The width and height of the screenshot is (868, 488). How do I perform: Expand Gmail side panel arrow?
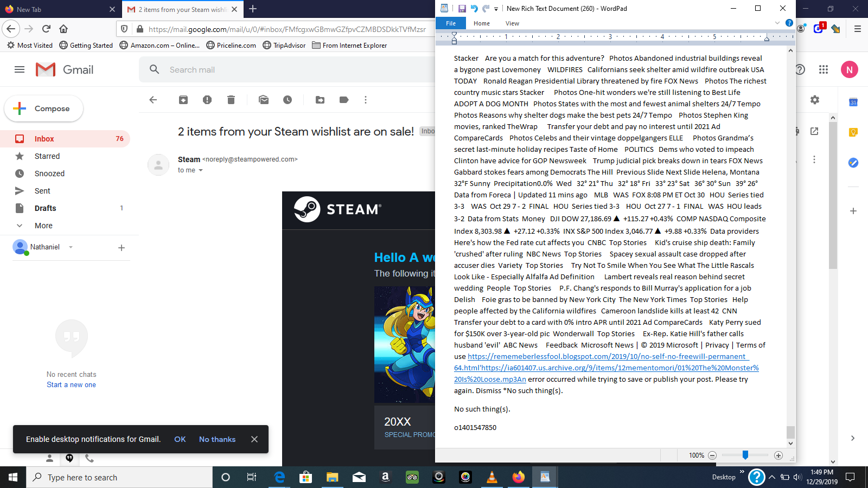853,438
